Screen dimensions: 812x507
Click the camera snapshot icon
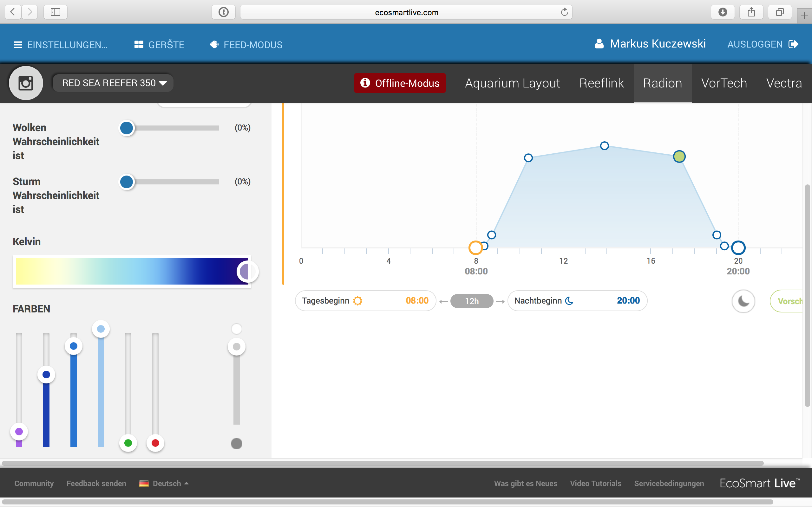pos(26,83)
